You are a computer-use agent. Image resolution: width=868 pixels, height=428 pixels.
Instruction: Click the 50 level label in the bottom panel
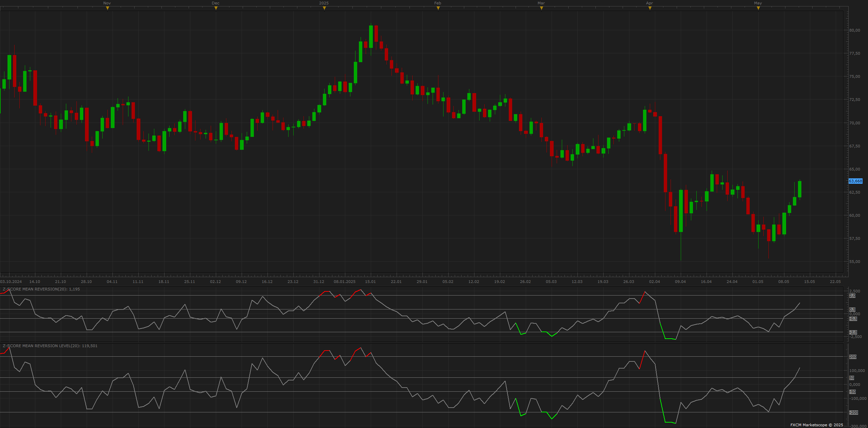852,378
